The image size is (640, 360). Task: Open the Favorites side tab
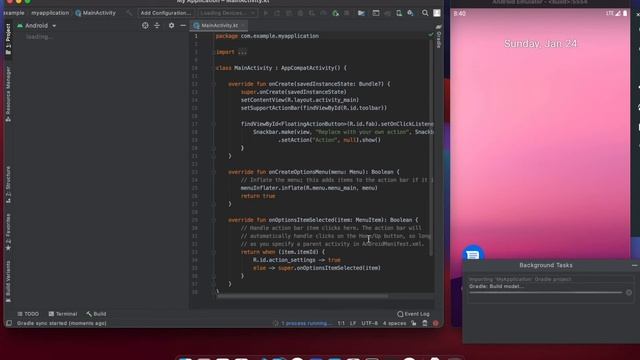[8, 232]
